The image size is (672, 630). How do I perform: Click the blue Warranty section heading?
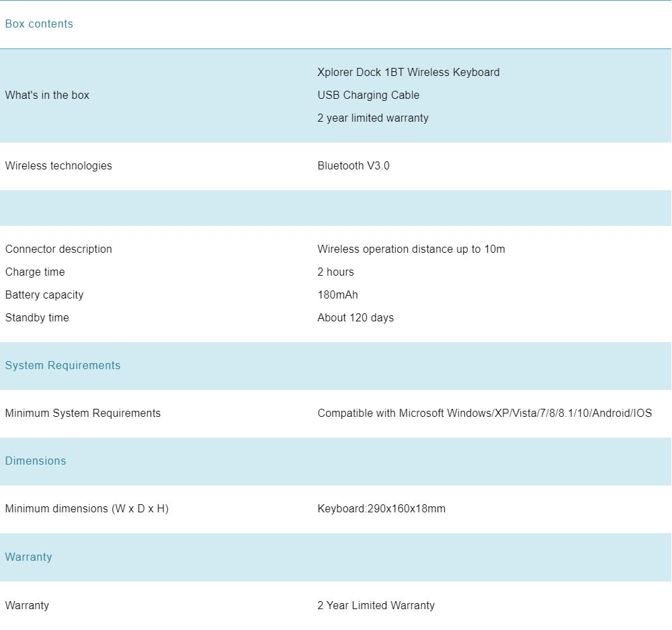28,557
